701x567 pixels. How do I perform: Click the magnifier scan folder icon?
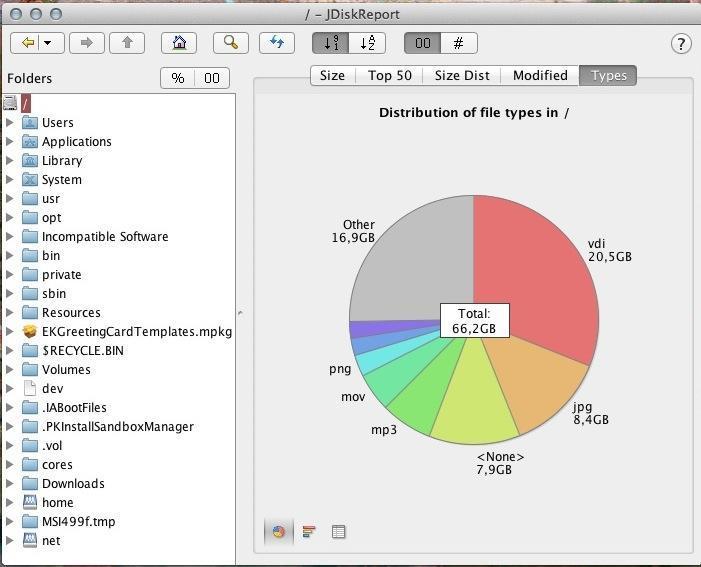point(230,43)
